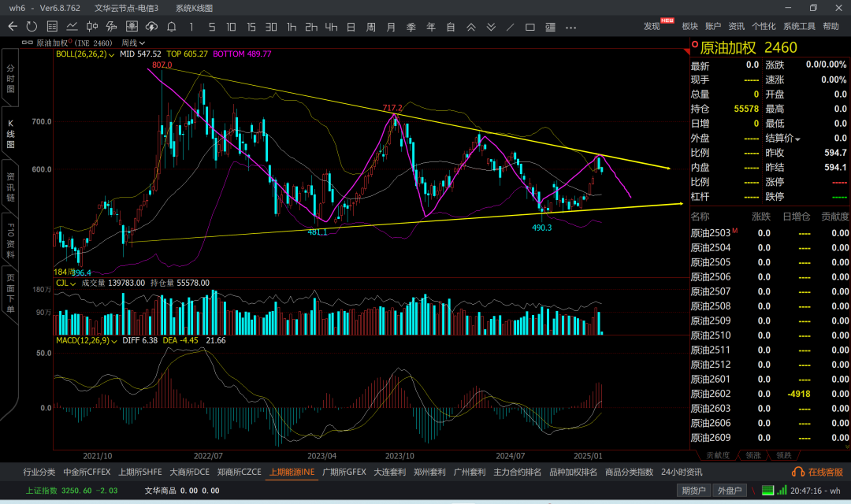Open the 系统工具 menu
This screenshot has height=504, width=851.
click(x=799, y=27)
